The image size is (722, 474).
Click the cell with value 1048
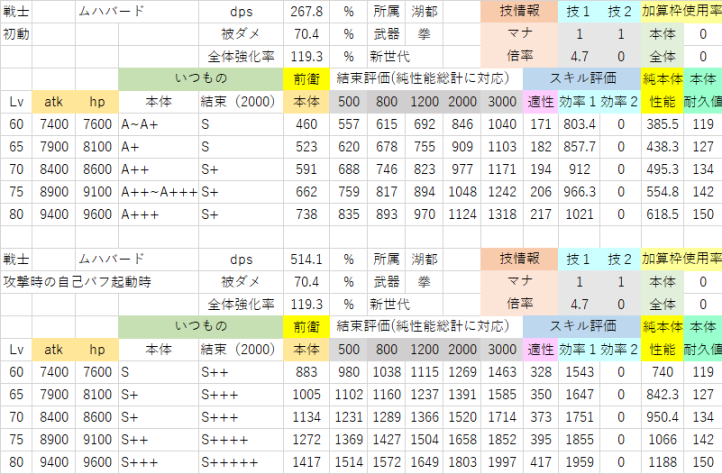(x=462, y=192)
